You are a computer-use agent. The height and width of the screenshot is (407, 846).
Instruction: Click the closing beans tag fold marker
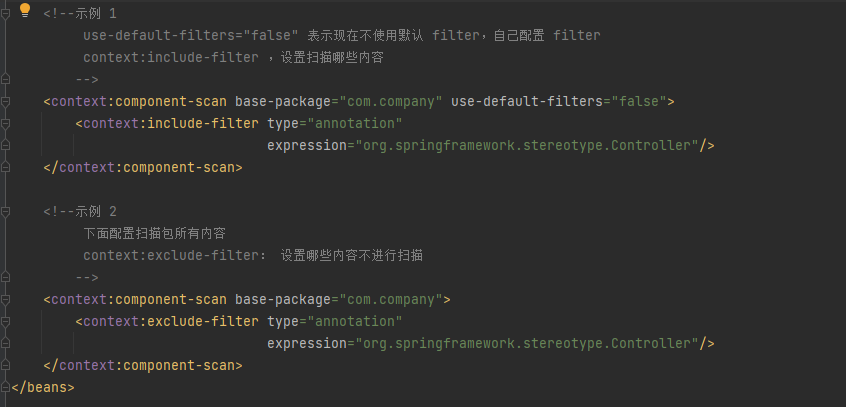(x=5, y=388)
